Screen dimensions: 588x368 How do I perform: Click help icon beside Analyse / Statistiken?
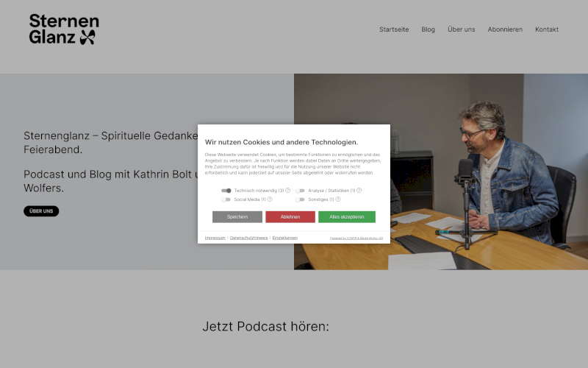click(359, 191)
